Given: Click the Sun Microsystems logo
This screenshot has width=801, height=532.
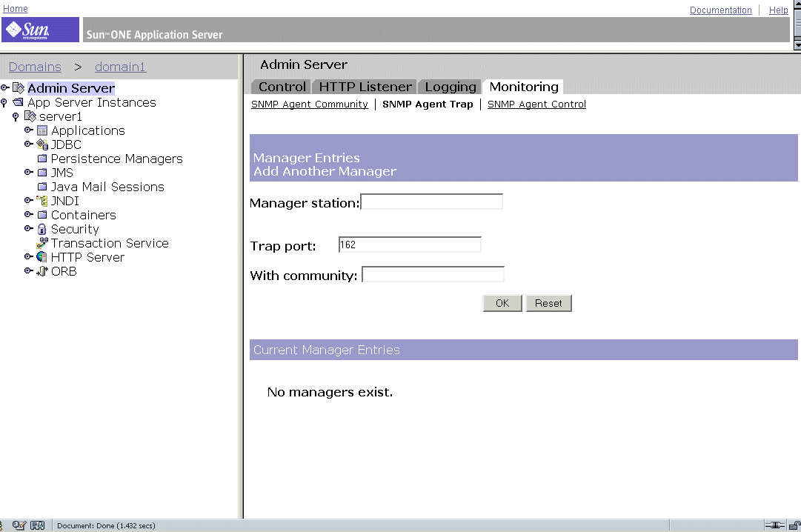Looking at the screenshot, I should click(x=39, y=29).
